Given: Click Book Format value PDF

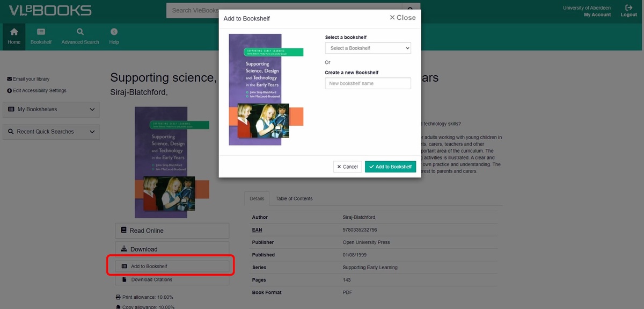Looking at the screenshot, I should pos(347,292).
